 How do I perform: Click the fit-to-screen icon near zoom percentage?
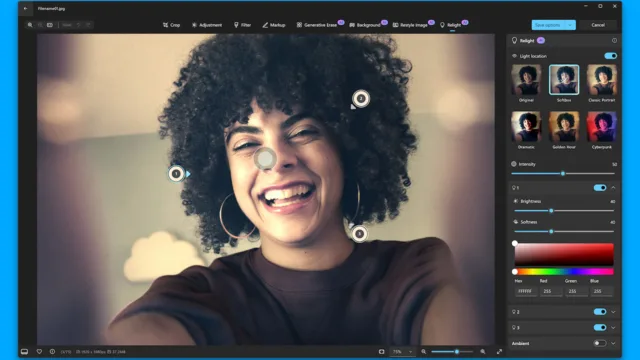pyautogui.click(x=381, y=351)
